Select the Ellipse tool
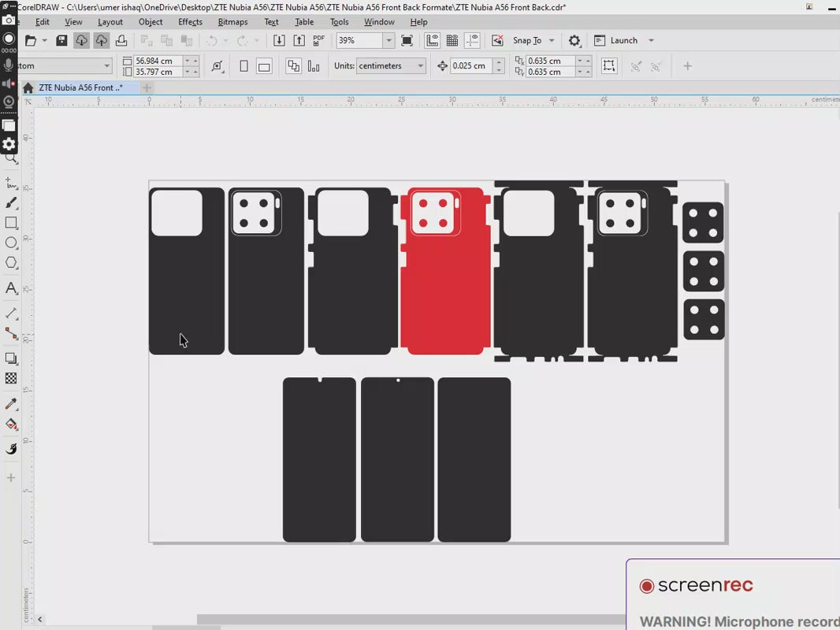The width and height of the screenshot is (840, 630). (11, 243)
